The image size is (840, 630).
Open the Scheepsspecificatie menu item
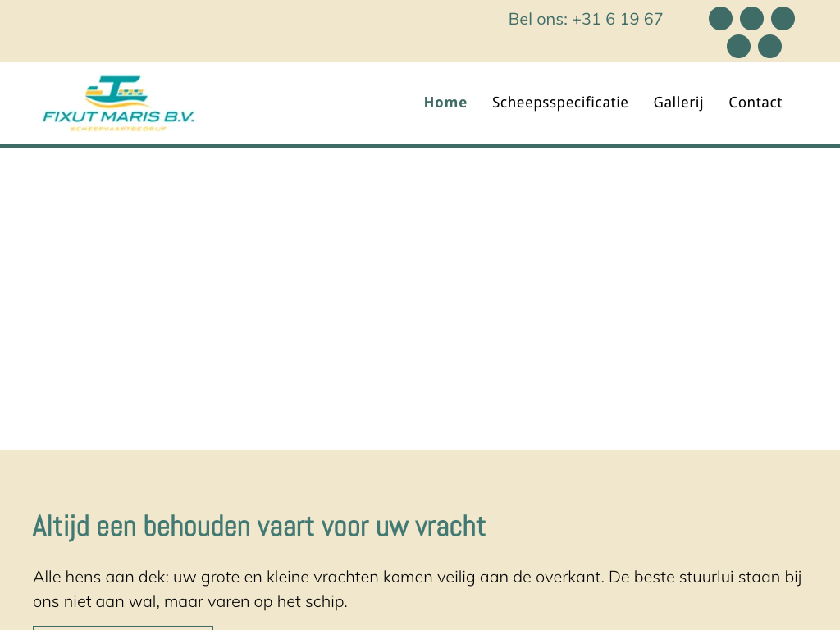point(559,103)
